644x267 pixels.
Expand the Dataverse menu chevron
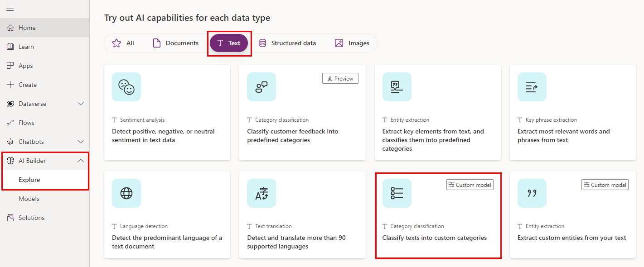81,104
